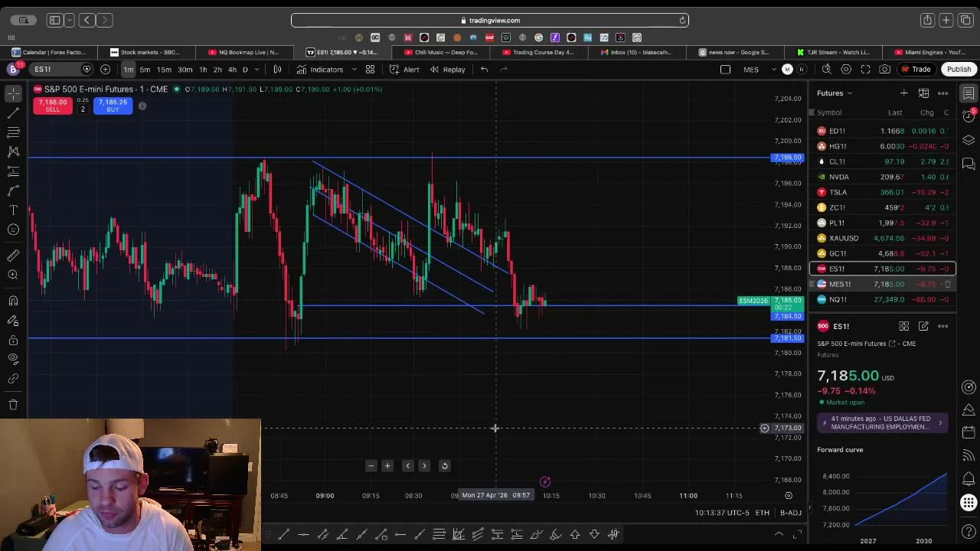The height and width of the screenshot is (551, 980).
Task: Undo the last chart action
Action: [x=484, y=70]
